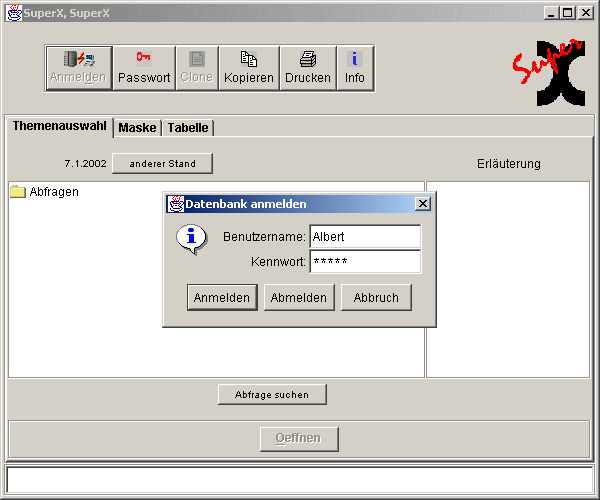Screen dimensions: 600x500
Task: Click the SuperX logo image
Action: pos(549,72)
